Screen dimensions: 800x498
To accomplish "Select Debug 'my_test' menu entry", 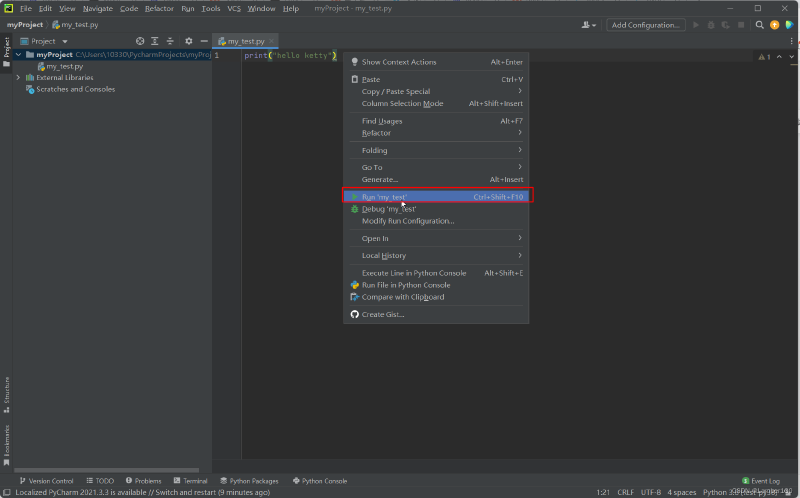I will tap(437, 209).
